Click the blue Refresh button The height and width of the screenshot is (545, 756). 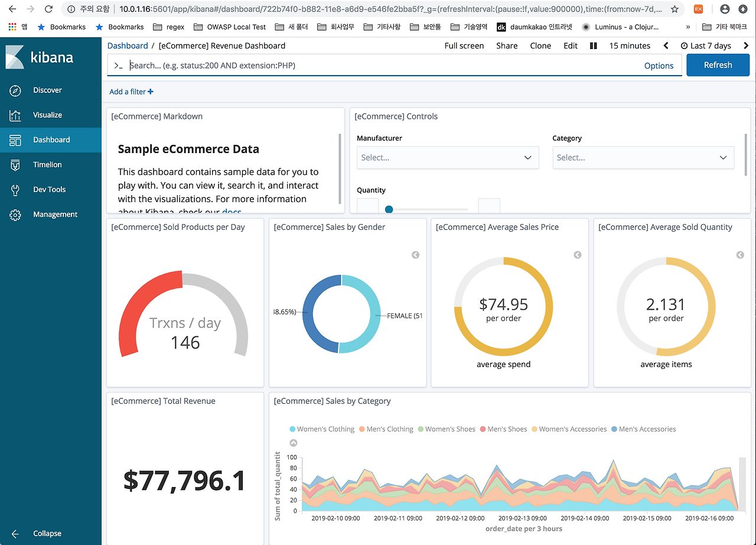point(718,65)
